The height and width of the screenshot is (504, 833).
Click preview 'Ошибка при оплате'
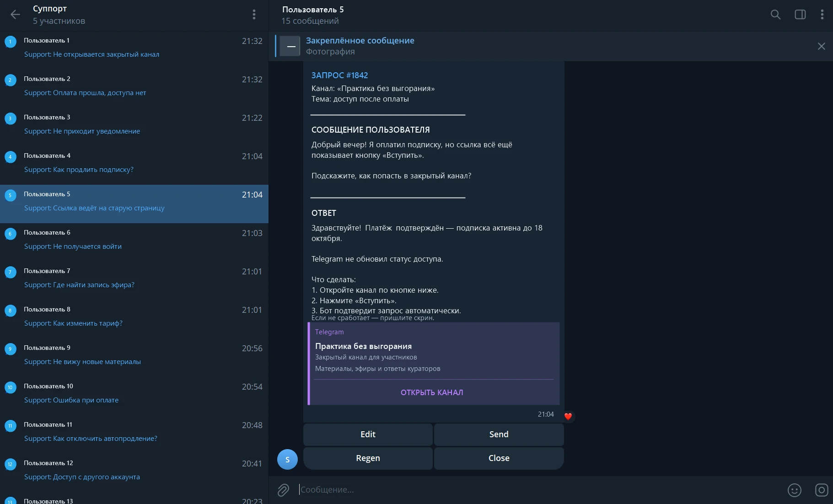[x=86, y=400]
